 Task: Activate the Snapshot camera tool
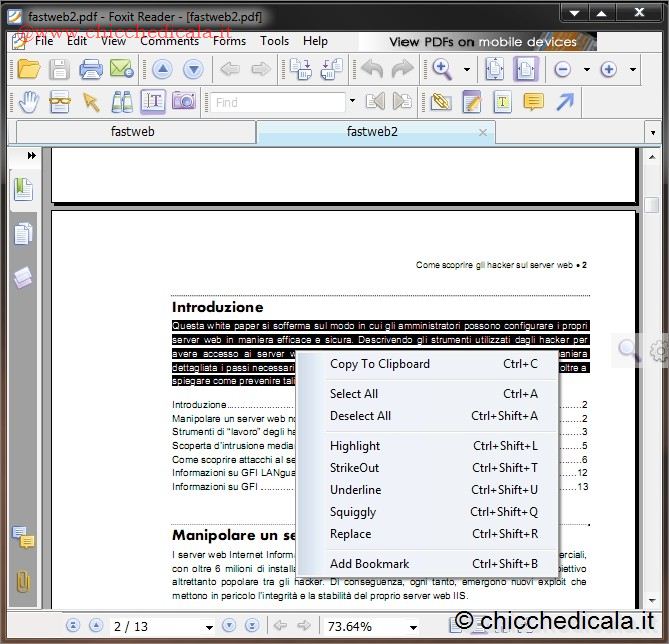coord(183,101)
